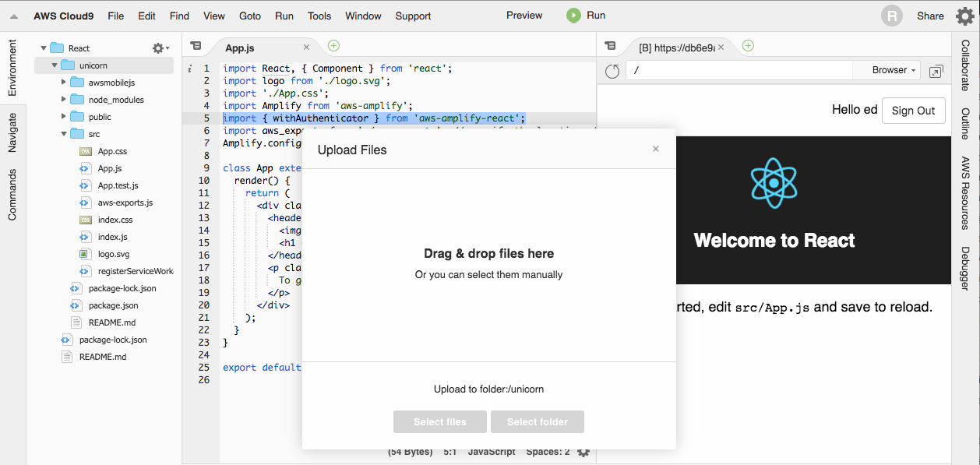The height and width of the screenshot is (465, 980).
Task: Add a new tab beside App.js
Action: pos(333,46)
